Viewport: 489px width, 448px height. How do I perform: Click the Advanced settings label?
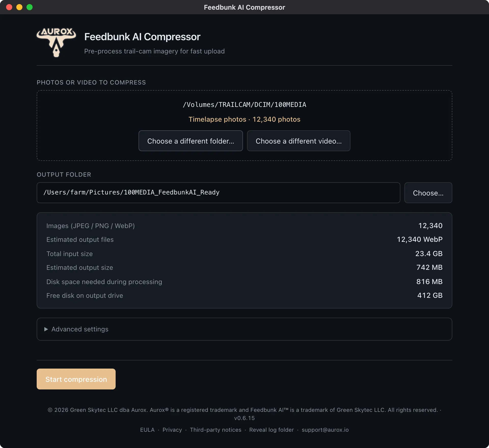pyautogui.click(x=80, y=329)
